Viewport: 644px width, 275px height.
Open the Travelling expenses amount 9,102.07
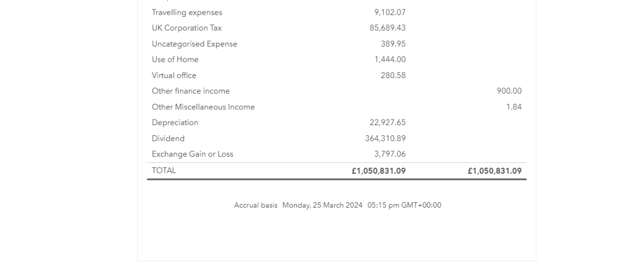(390, 13)
